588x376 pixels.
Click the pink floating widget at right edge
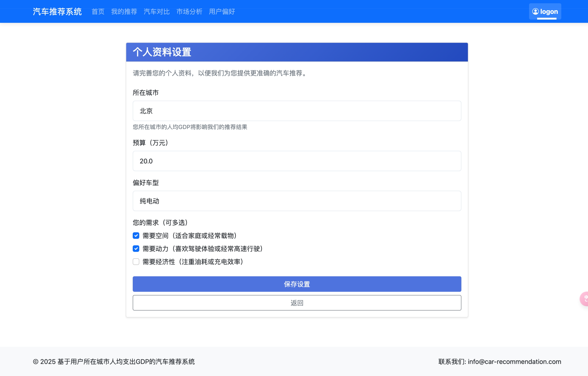584,299
